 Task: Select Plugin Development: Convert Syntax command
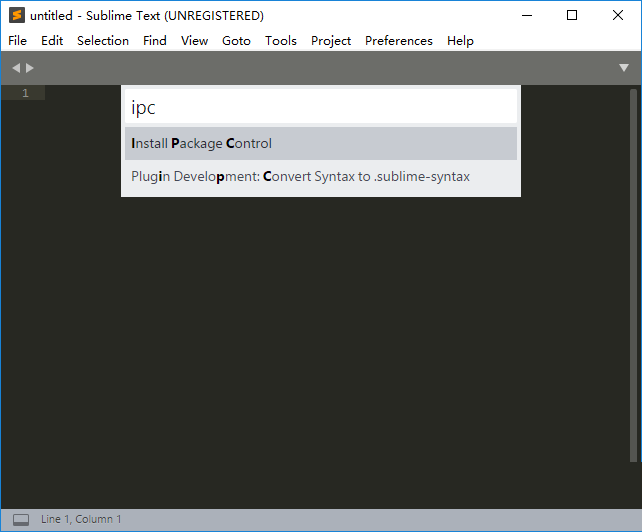[321, 177]
